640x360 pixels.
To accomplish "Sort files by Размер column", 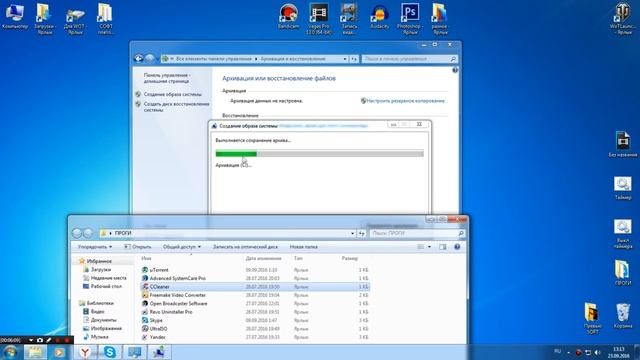I will [350, 258].
